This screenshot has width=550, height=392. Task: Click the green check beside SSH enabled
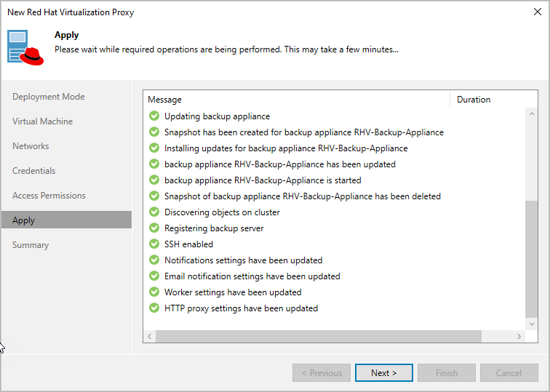[154, 244]
